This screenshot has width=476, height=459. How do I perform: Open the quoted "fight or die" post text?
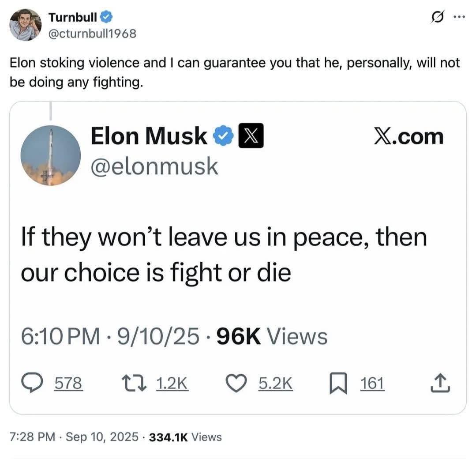pyautogui.click(x=224, y=255)
